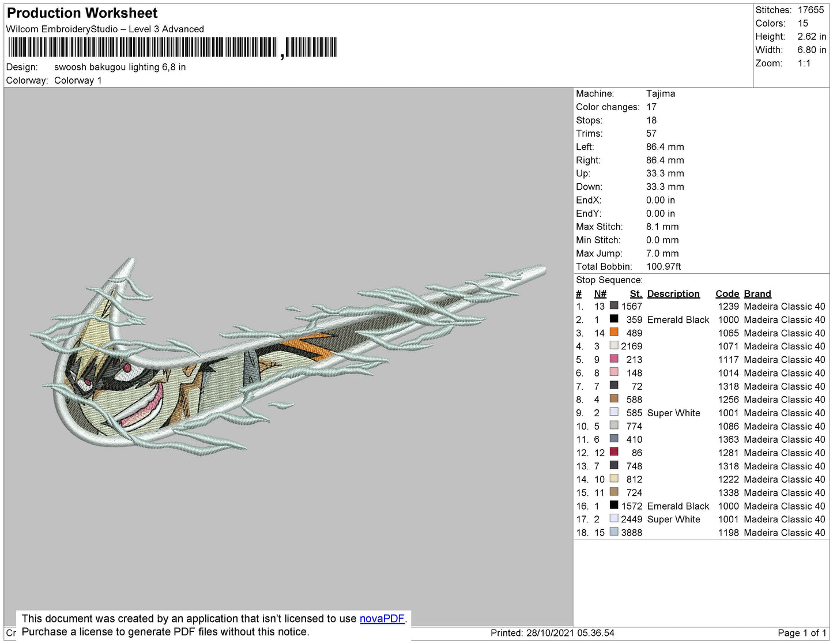Screen dimensions: 833x644
Task: Click the Brand column header
Action: pos(757,293)
